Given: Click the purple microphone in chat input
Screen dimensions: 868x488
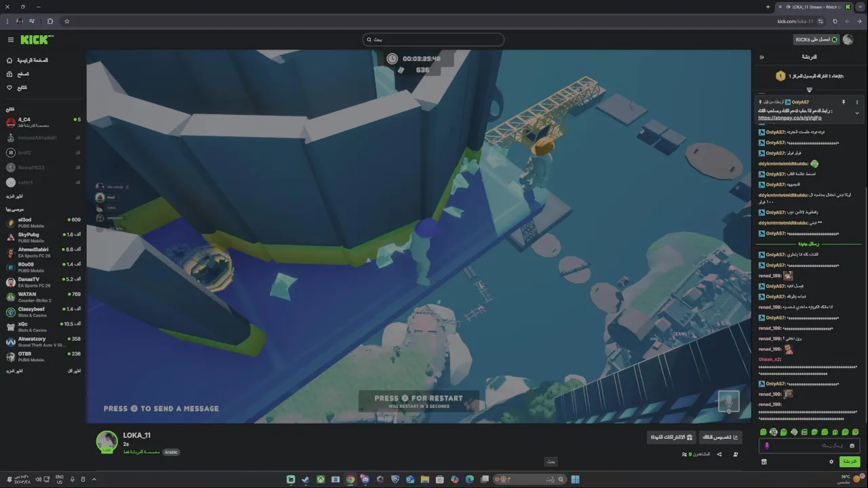Looking at the screenshot, I should 767,445.
